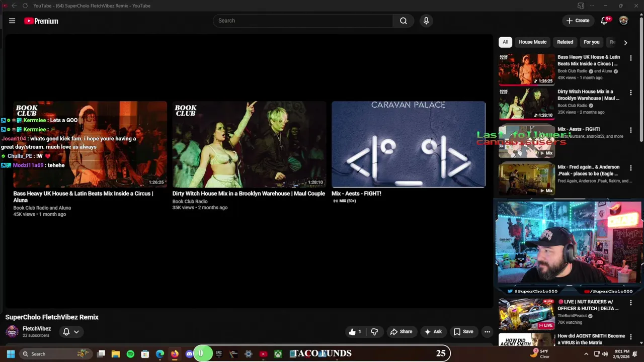Toggle subscription notification bell
The height and width of the screenshot is (362, 644).
pos(66,332)
